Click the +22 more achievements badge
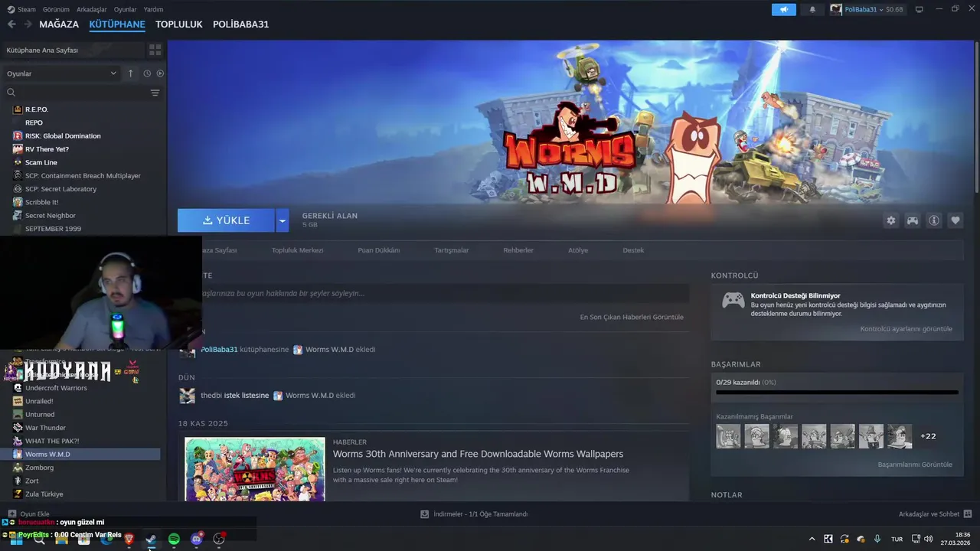Viewport: 980px width, 551px height. tap(928, 436)
